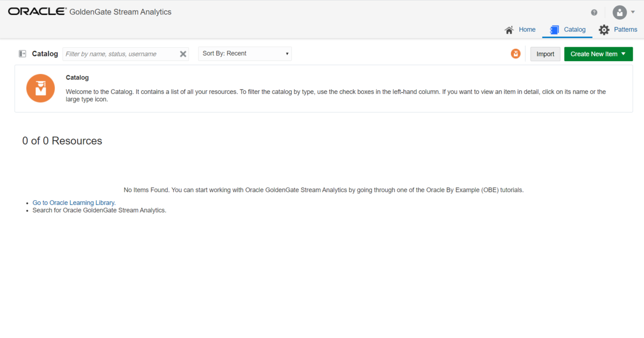
Task: Click the Import button
Action: 545,54
